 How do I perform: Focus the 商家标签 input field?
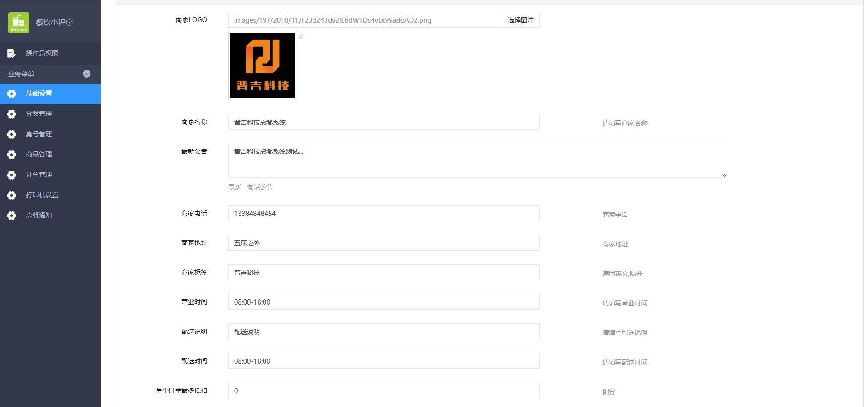384,272
